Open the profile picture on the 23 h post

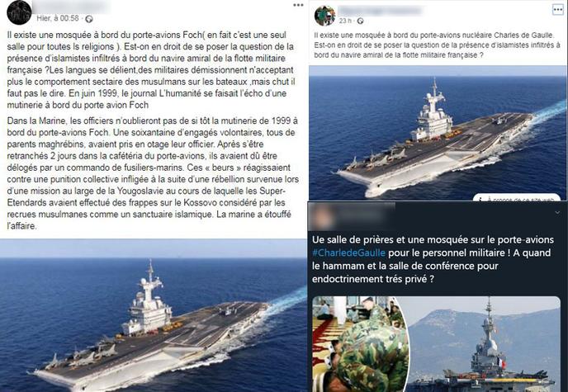point(324,16)
